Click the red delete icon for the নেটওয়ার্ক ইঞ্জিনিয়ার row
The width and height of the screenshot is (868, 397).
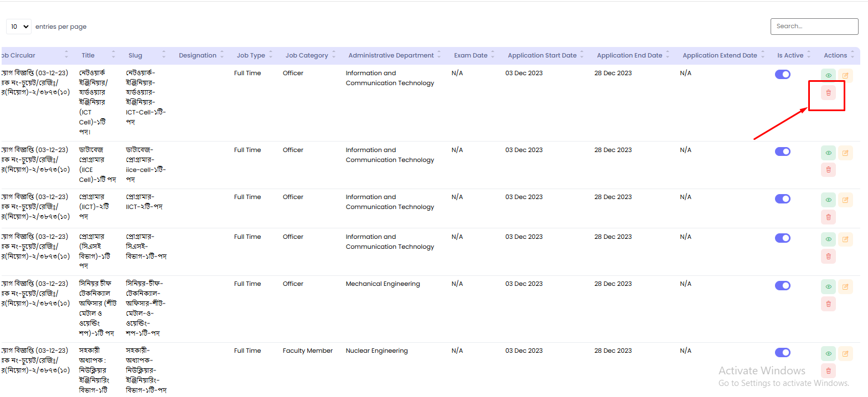click(828, 93)
